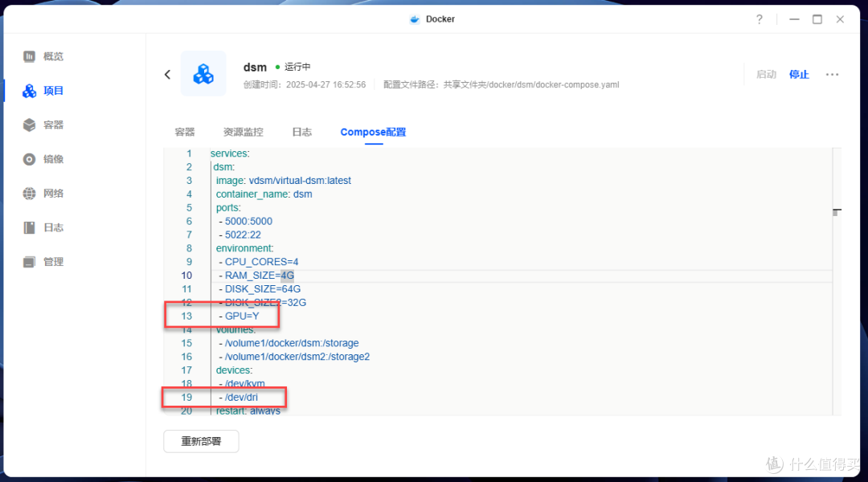Click the Docker whale icon in title bar
Screen dimensions: 868x482
point(415,18)
